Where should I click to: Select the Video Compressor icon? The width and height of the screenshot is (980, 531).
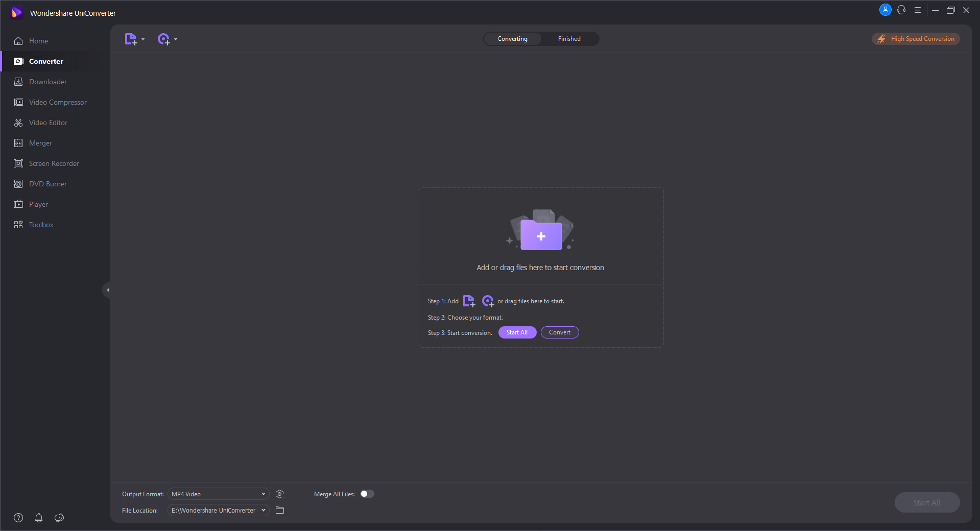pos(18,102)
